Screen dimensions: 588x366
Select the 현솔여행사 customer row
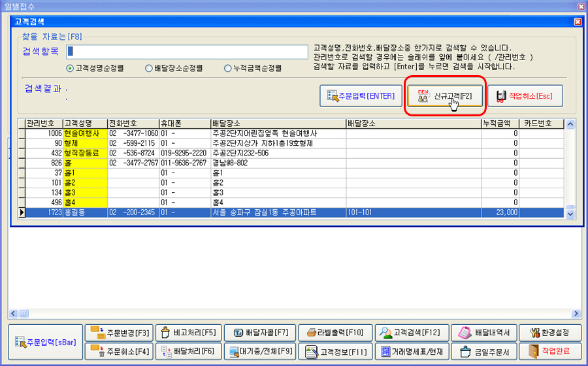point(84,133)
